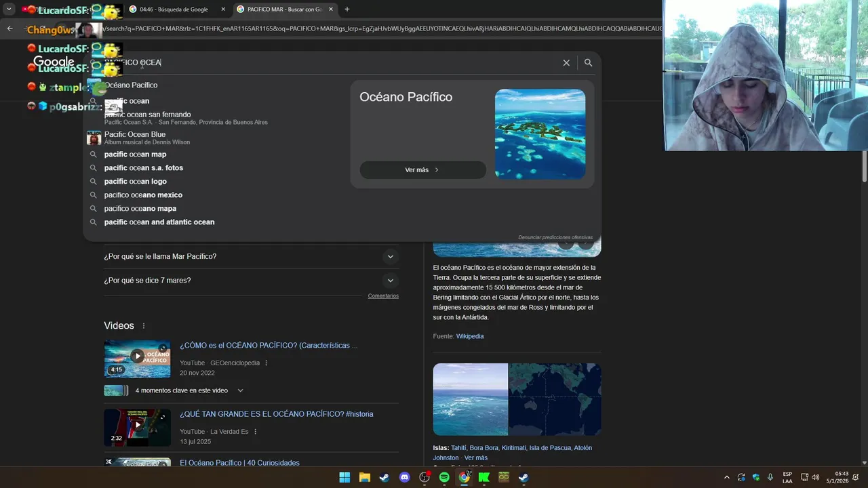Image resolution: width=868 pixels, height=488 pixels.
Task: Select 'Océano Pacífico' suggestion
Action: coord(131,85)
